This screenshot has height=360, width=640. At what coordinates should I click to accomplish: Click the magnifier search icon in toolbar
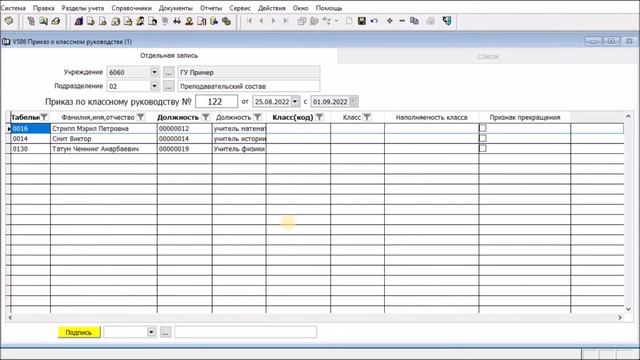[x=43, y=21]
